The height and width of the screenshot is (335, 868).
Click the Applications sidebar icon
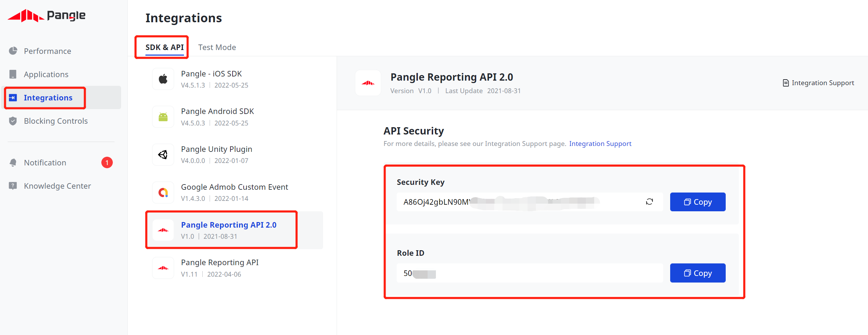click(13, 74)
